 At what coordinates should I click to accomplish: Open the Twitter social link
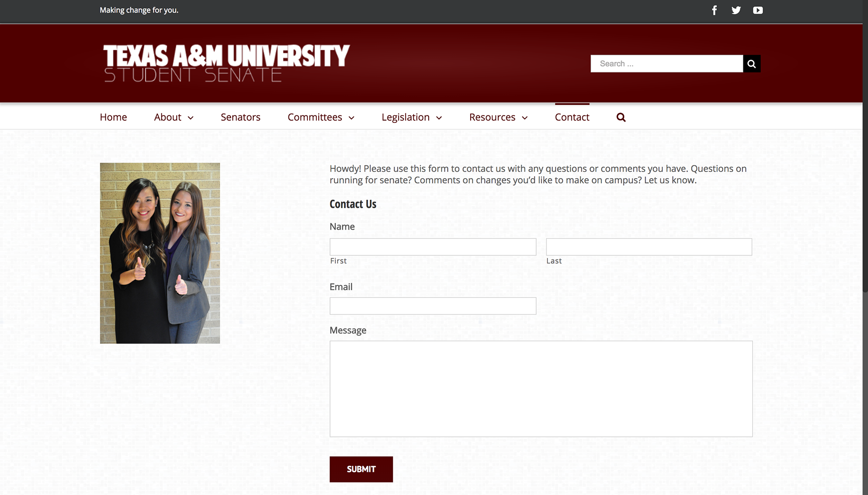736,10
